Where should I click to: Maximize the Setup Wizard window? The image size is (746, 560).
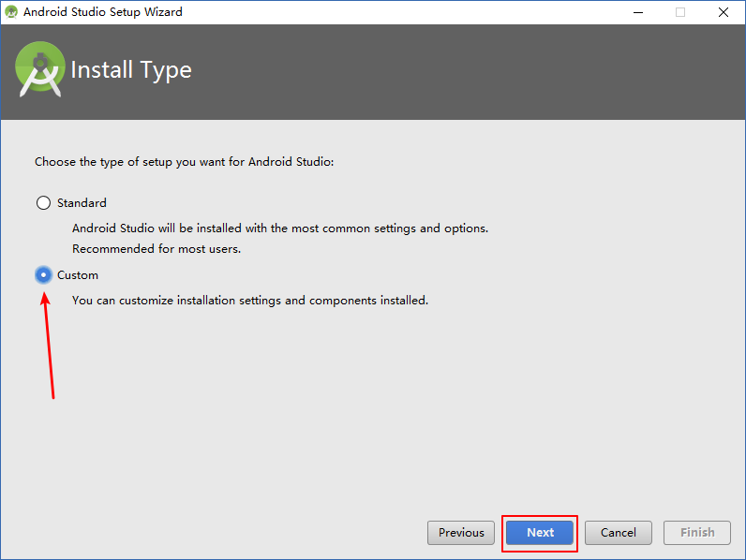(x=680, y=12)
